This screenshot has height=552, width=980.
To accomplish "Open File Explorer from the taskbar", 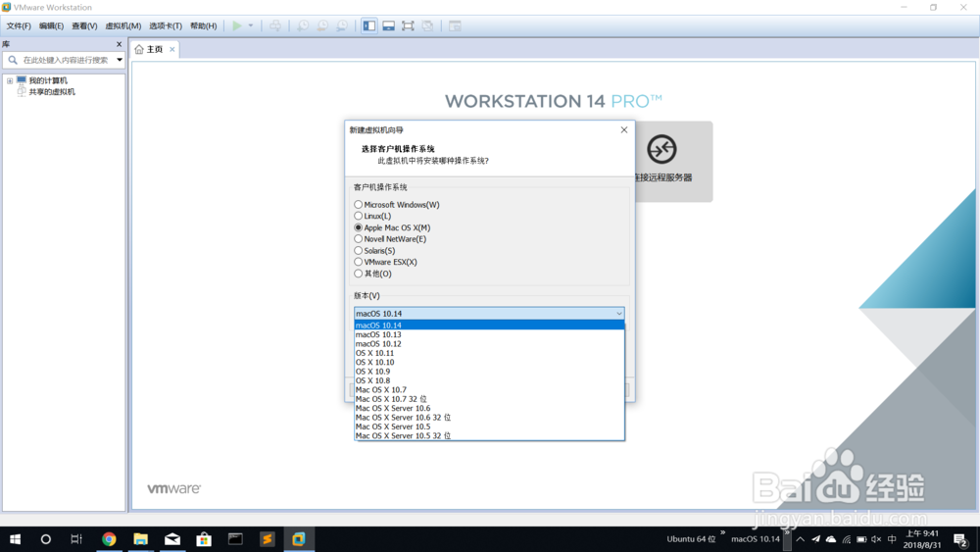I will coord(140,539).
